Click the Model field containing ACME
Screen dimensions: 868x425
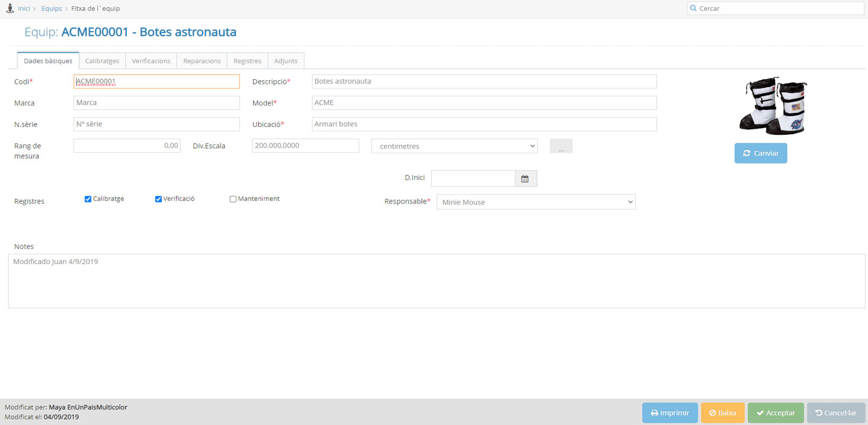coord(484,102)
